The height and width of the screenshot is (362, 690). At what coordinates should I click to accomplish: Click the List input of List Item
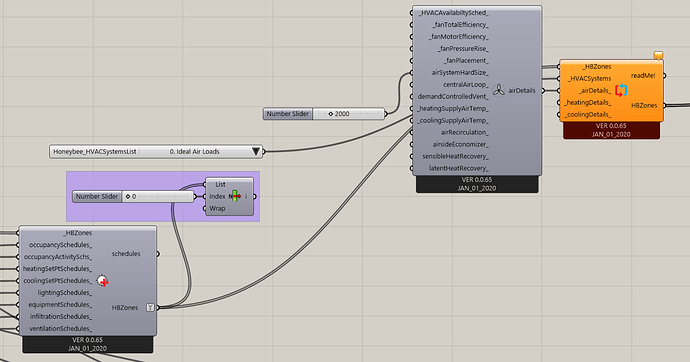pos(220,184)
